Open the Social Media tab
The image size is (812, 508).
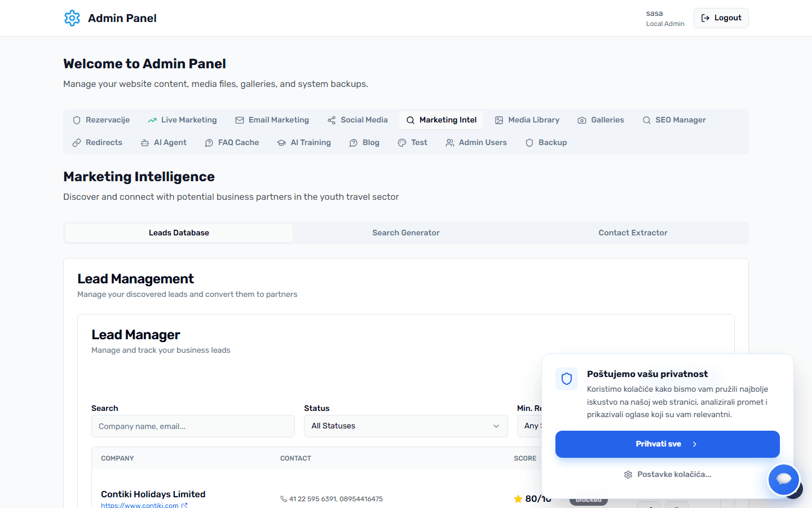coord(358,120)
